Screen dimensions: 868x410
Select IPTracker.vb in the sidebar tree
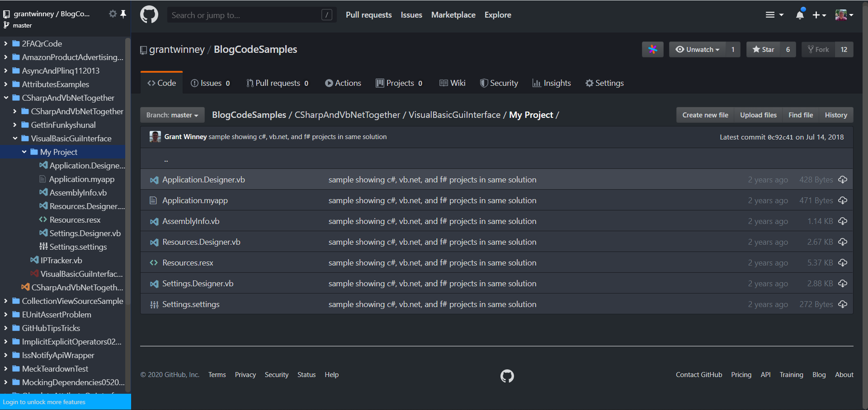click(x=61, y=261)
